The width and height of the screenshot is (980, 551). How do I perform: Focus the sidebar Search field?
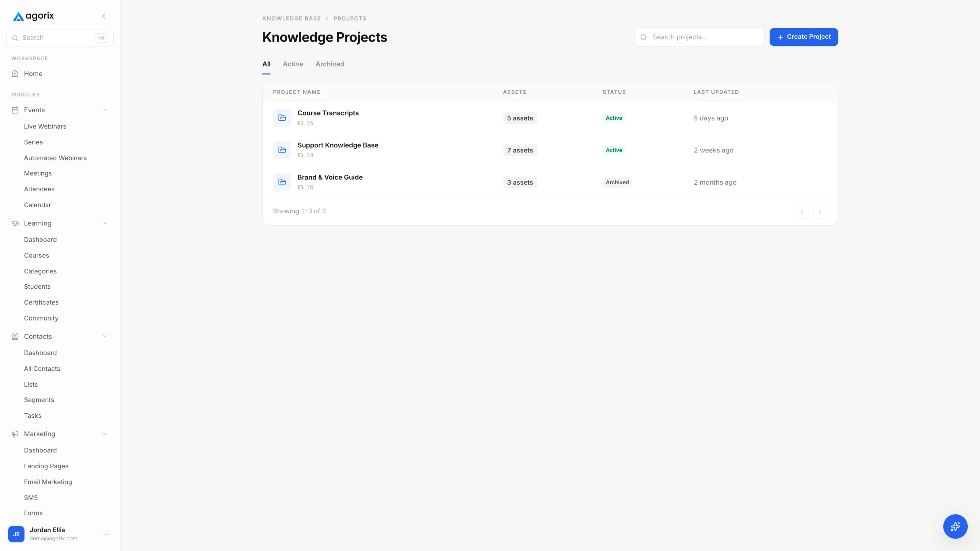[x=60, y=38]
